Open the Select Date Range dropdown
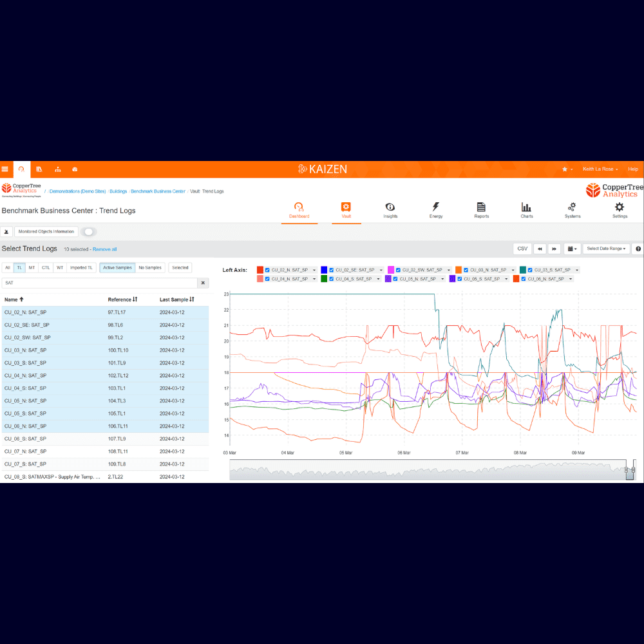Viewport: 644px width, 644px height. 606,249
